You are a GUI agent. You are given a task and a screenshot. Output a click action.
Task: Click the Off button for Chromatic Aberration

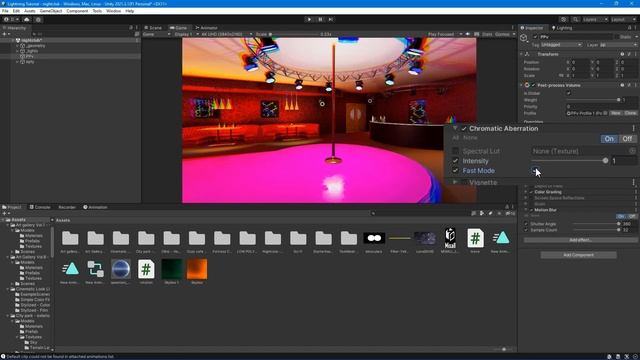[x=627, y=139]
